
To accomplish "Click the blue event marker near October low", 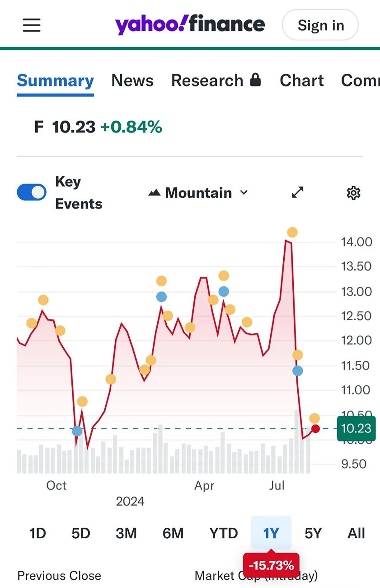I will pyautogui.click(x=77, y=431).
